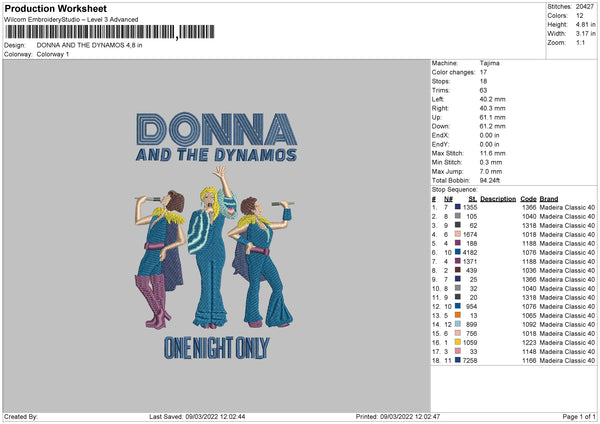Click 'ONE NIGHT ONLY' text in the design
The width and height of the screenshot is (600, 424).
click(x=217, y=348)
